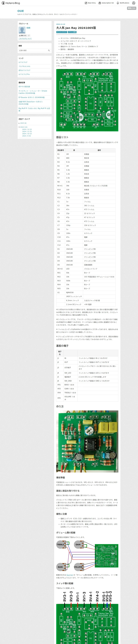This screenshot has width=138, height=644.
Task: Open Notifications bell
Action: [123, 3]
